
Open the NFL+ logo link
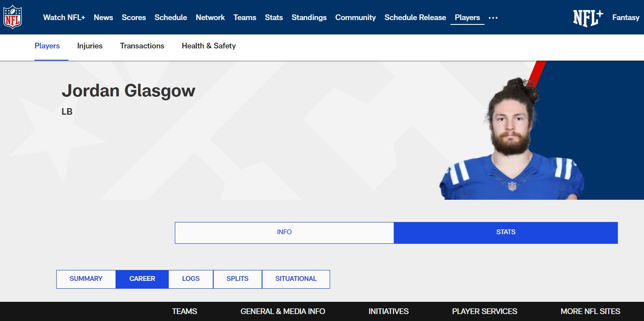pos(588,18)
